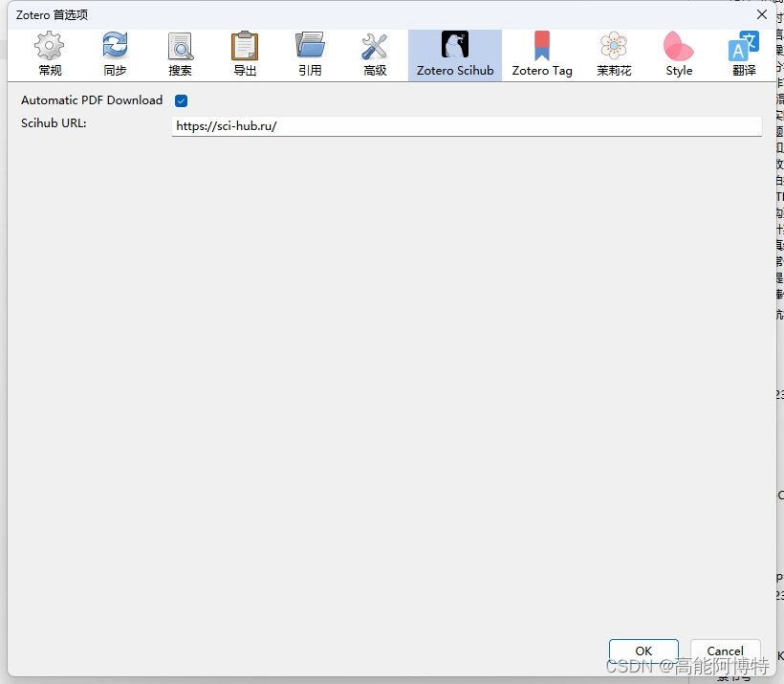
Task: Close the Zotero 首选项 window
Action: coord(761,14)
